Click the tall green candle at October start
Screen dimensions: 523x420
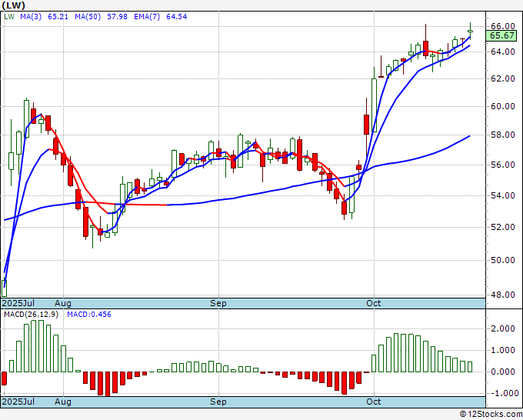[x=375, y=105]
